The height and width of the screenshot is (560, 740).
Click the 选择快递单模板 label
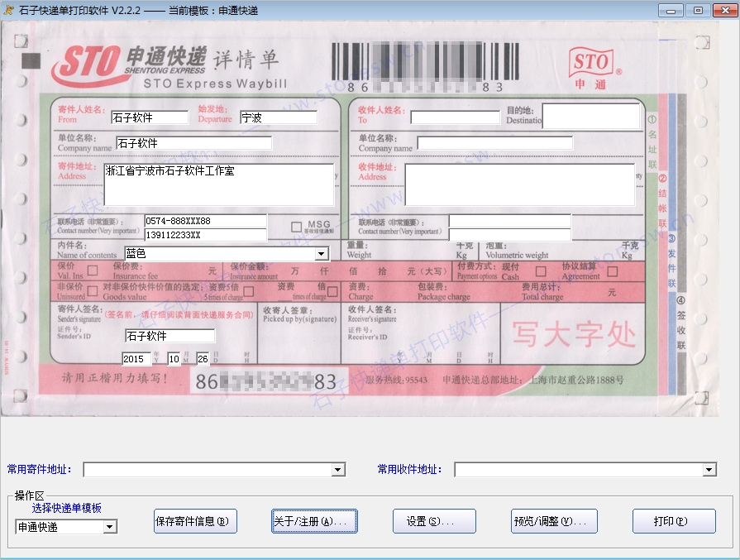pos(66,508)
